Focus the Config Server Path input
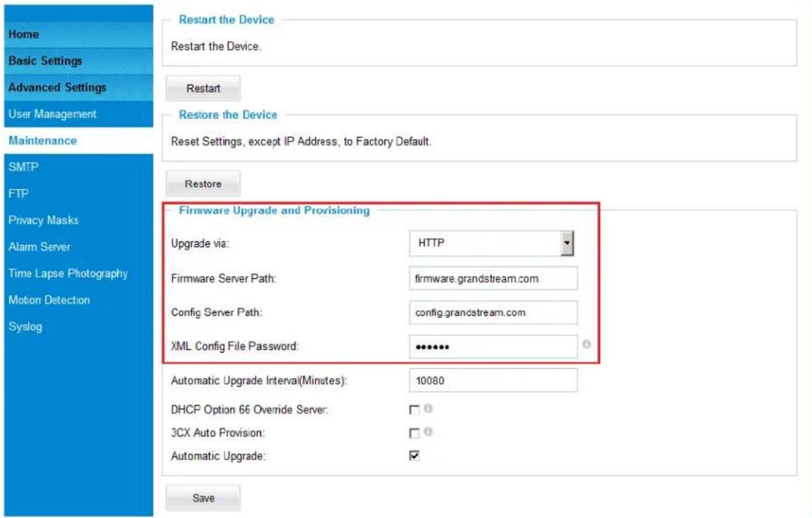The height and width of the screenshot is (518, 812). [493, 312]
